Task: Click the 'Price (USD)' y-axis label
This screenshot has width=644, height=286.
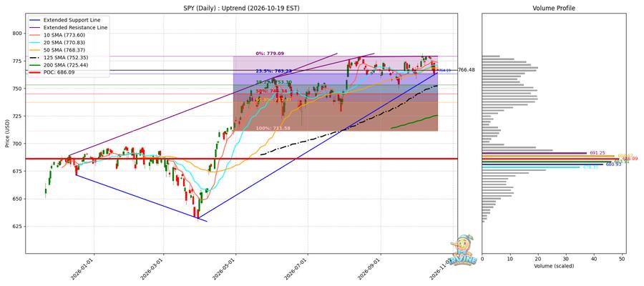Action: pos(8,134)
